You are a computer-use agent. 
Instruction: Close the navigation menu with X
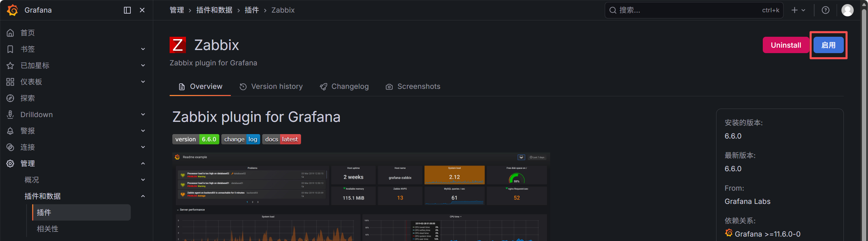tap(142, 10)
